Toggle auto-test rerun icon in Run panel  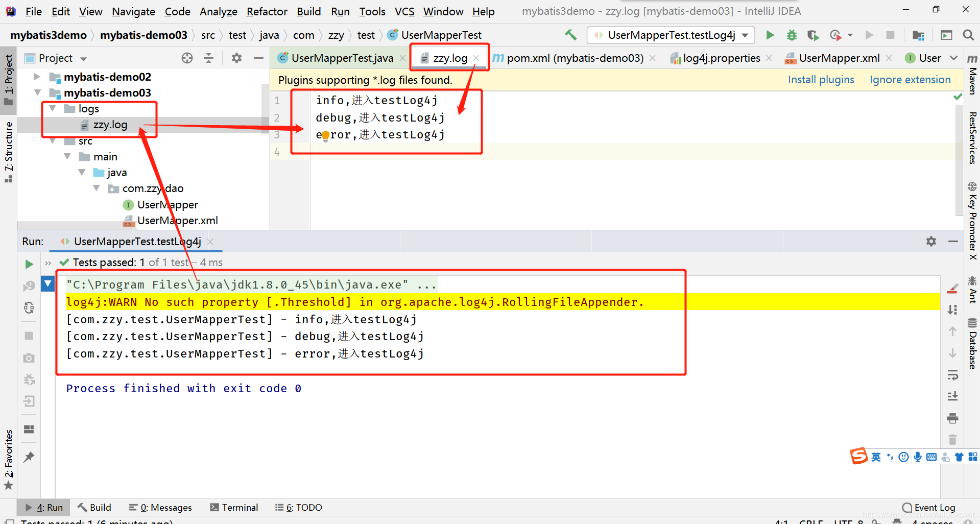pos(29,307)
